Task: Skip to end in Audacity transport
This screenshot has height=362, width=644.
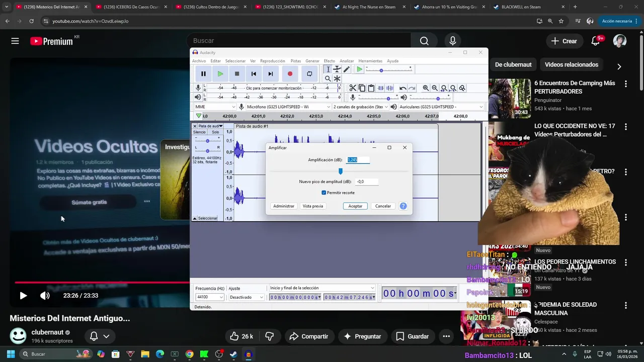Action: click(270, 73)
